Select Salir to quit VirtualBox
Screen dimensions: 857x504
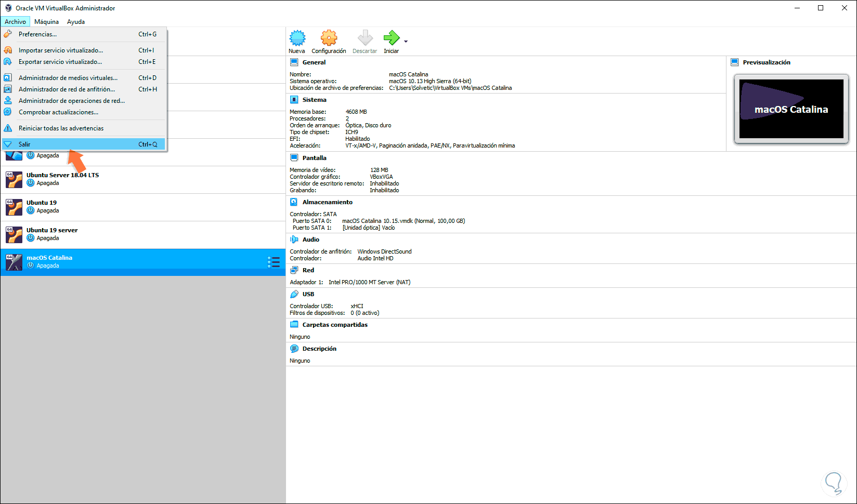click(x=84, y=144)
